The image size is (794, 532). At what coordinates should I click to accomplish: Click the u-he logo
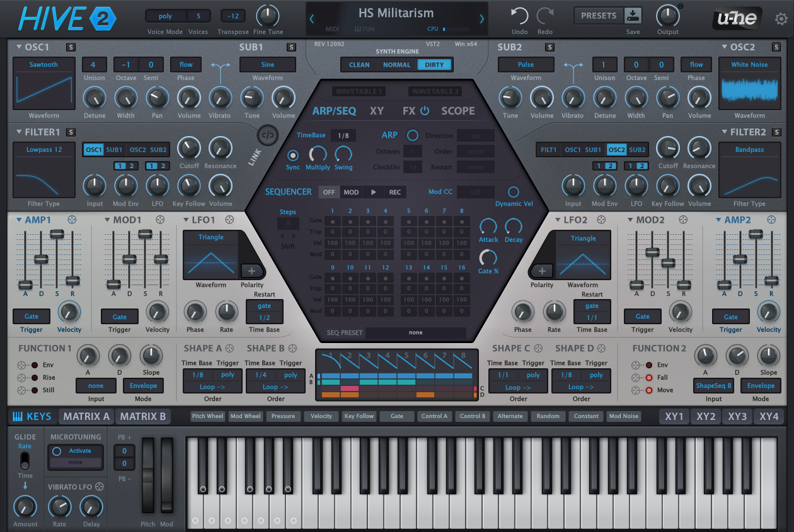click(736, 19)
